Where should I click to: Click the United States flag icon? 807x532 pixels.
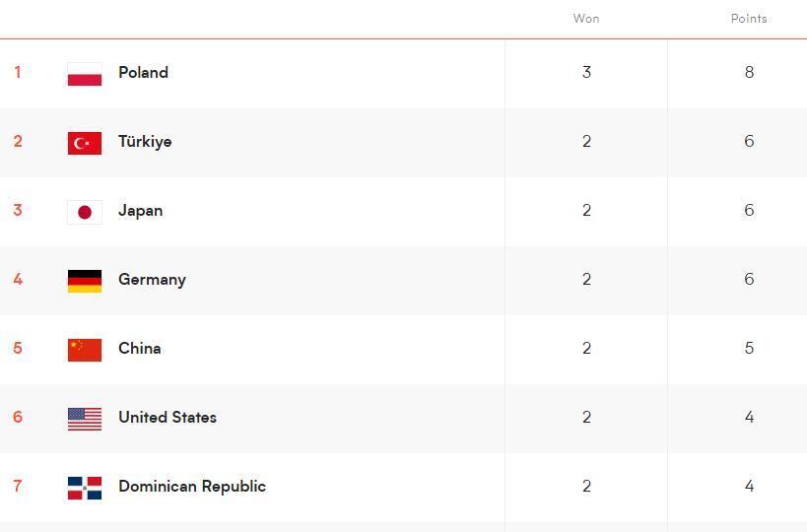[85, 419]
